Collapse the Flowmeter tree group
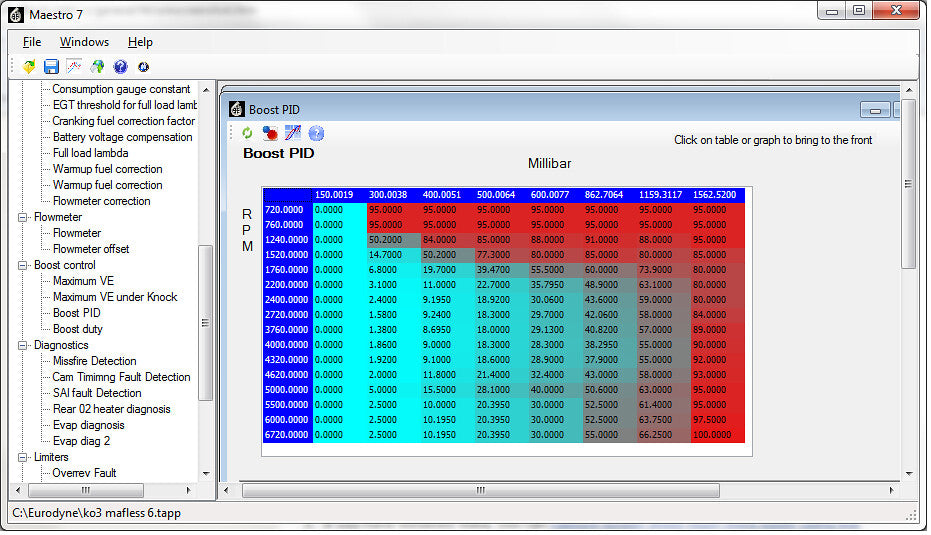This screenshot has height=535, width=931. click(23, 217)
